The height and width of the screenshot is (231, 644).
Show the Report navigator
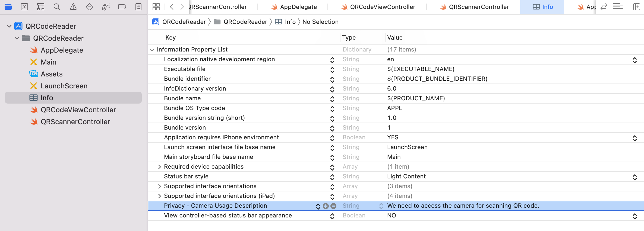coord(138,7)
